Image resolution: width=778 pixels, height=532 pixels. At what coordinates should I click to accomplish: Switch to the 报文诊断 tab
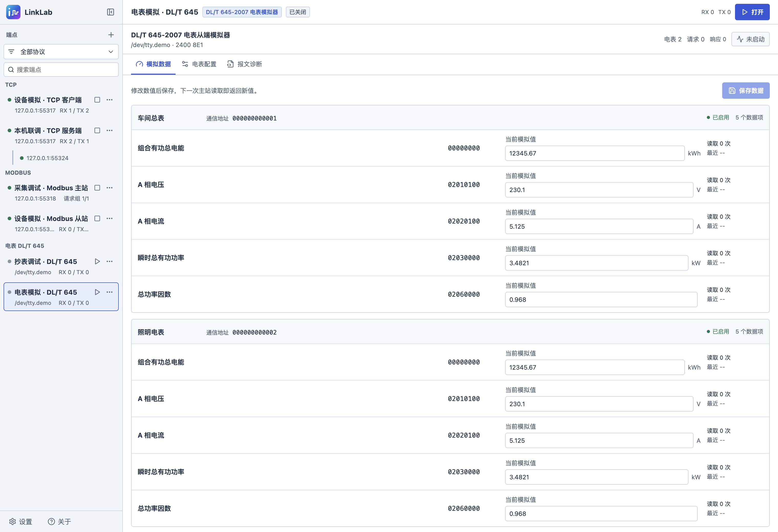tap(244, 64)
